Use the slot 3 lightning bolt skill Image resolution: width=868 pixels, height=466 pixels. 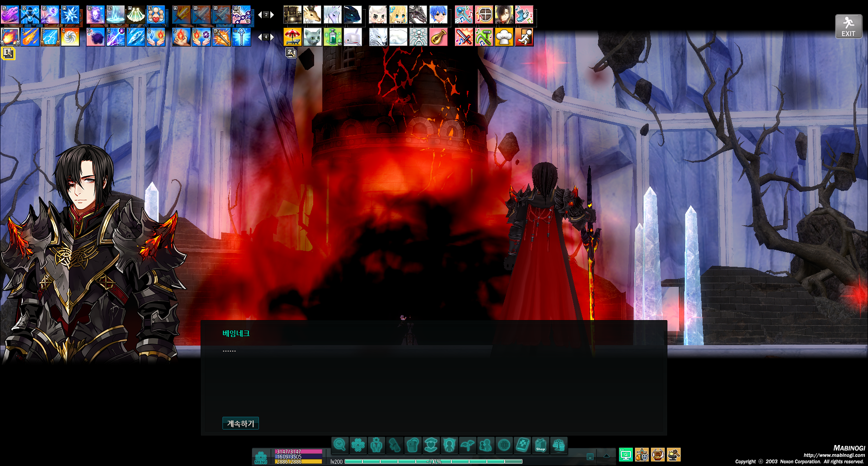pos(50,37)
